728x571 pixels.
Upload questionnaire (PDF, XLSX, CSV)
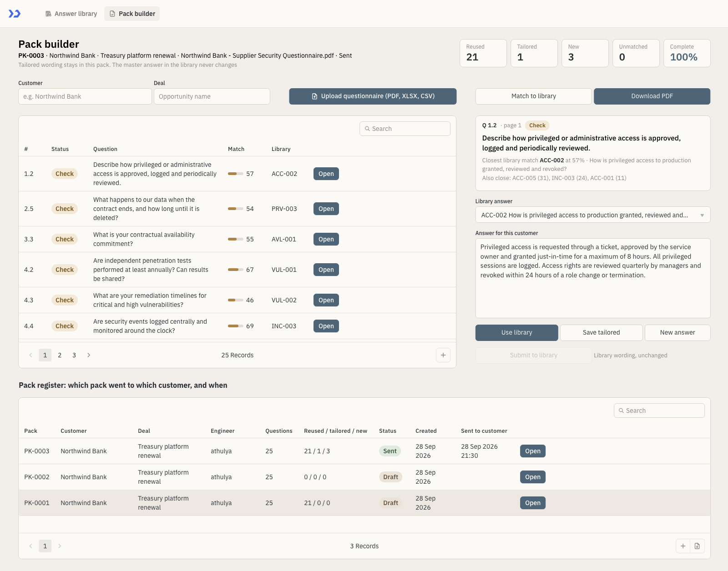(373, 96)
